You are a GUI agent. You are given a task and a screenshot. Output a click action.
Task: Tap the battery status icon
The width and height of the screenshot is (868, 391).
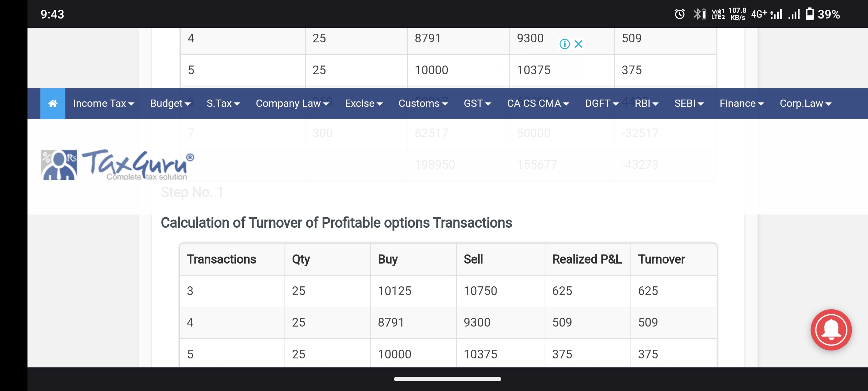810,14
